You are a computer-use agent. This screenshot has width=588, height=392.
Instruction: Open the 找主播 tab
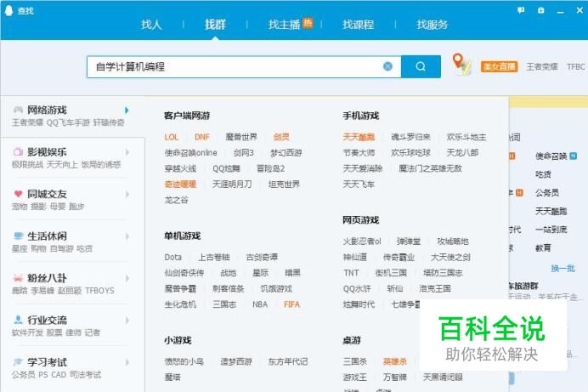pos(284,25)
